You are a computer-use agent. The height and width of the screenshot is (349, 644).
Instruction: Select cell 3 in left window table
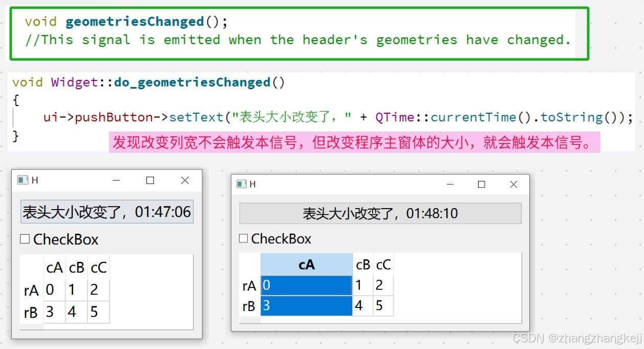54,312
